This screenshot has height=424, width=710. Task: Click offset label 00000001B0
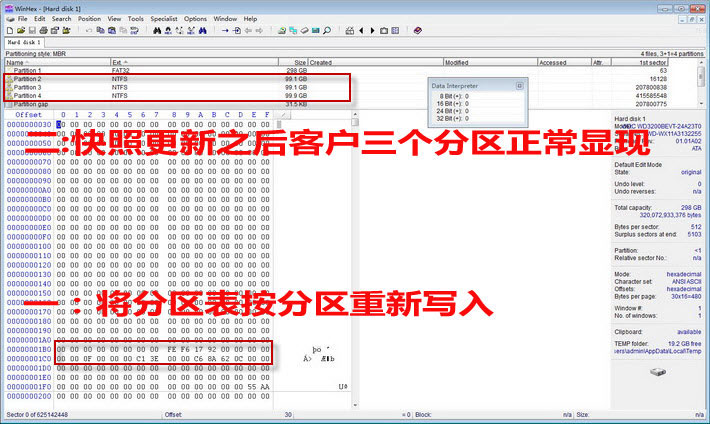(29, 349)
